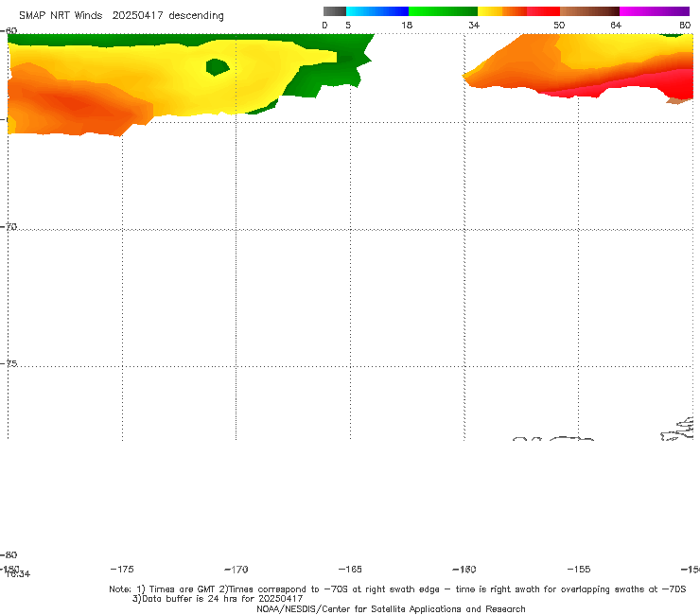The width and height of the screenshot is (700, 615).
Task: Select the gray segment of the color bar
Action: click(335, 11)
